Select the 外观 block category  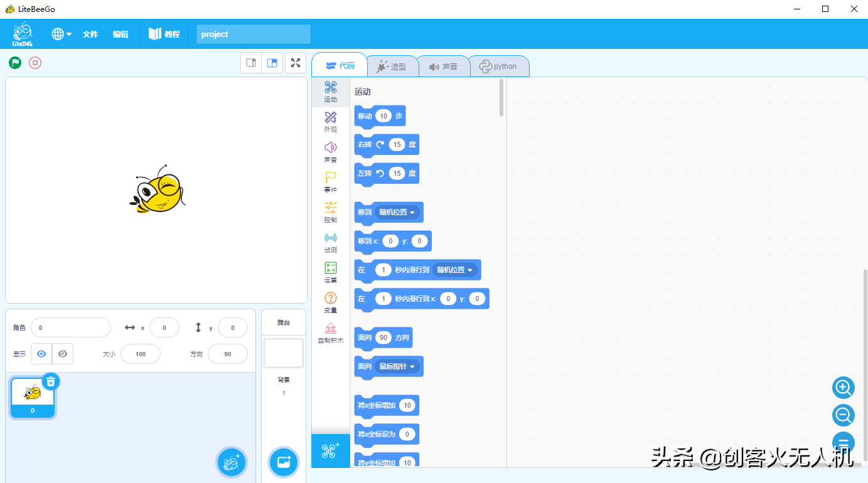331,122
